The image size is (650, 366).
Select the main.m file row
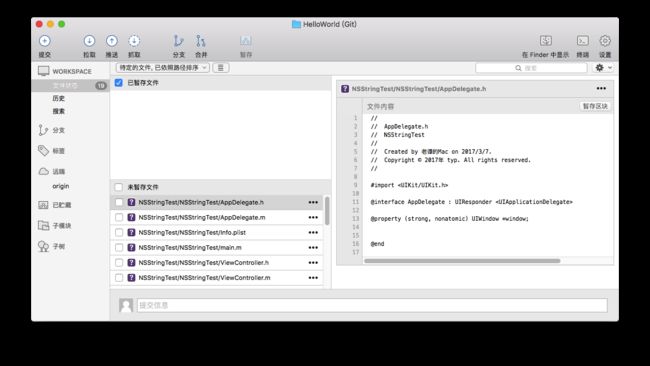216,247
